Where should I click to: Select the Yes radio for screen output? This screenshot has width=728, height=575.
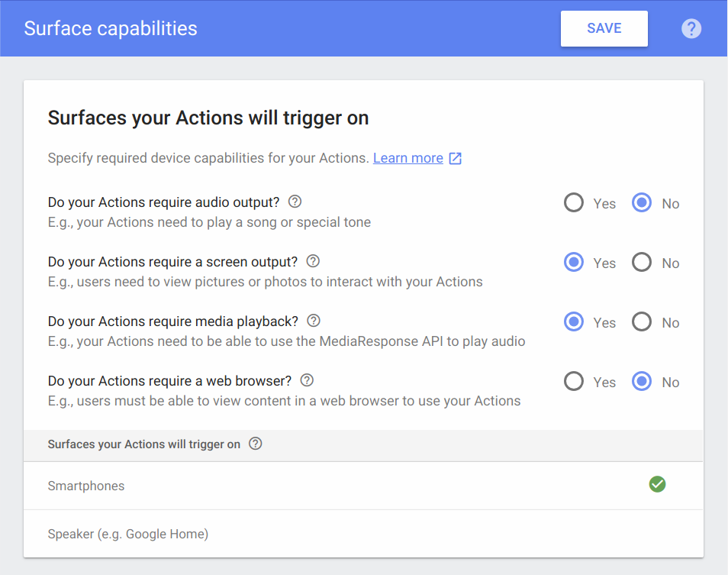coord(573,262)
